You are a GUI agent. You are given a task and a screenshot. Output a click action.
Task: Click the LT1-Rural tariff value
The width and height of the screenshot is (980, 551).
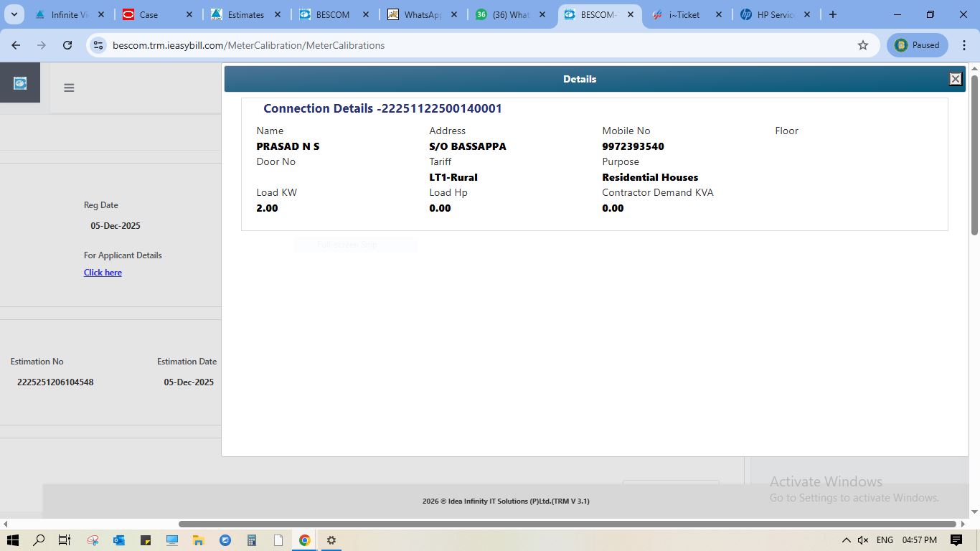453,177
